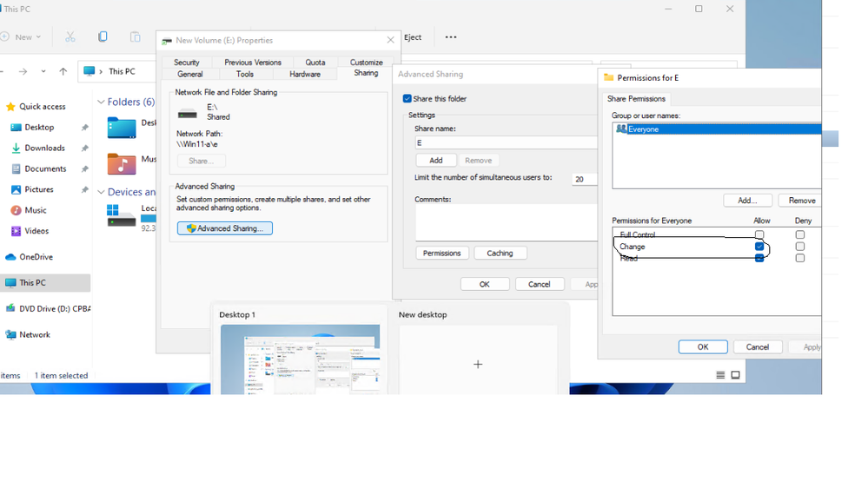Switch to the Previous Versions tab
This screenshot has width=868, height=488.
click(253, 62)
